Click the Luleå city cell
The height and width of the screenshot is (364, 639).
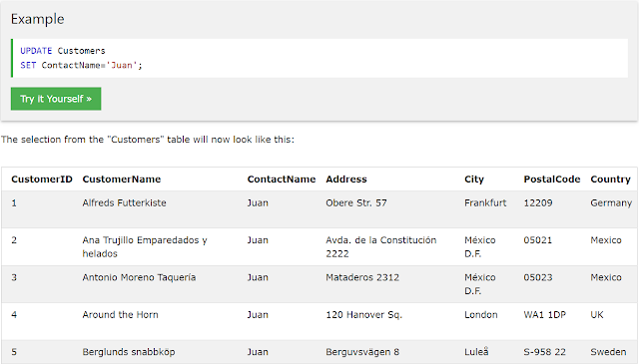tap(476, 352)
